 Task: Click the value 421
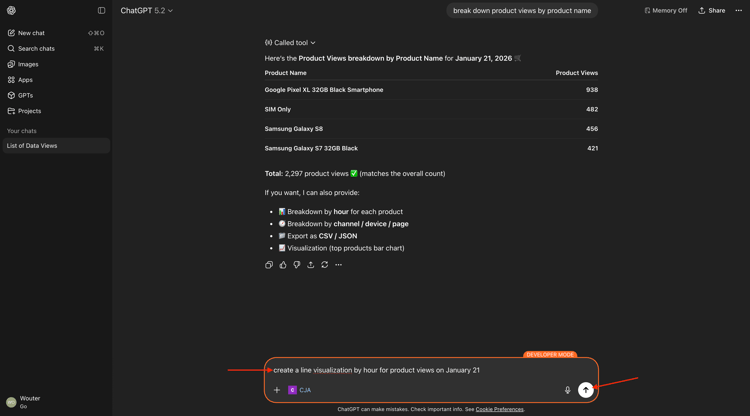[592, 148]
